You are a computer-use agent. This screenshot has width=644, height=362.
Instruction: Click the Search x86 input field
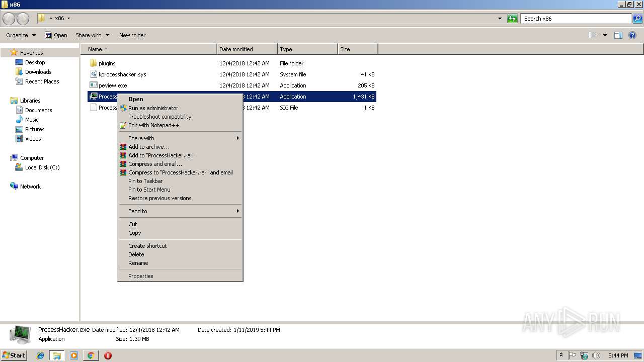pyautogui.click(x=576, y=19)
